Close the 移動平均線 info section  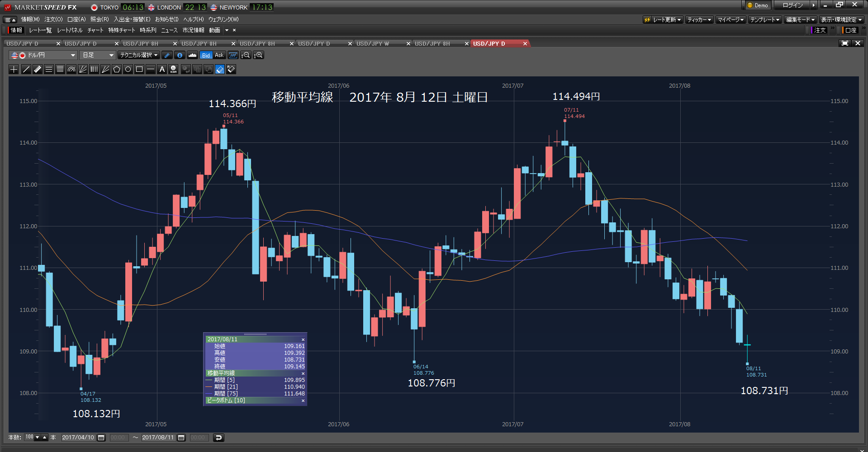[303, 373]
